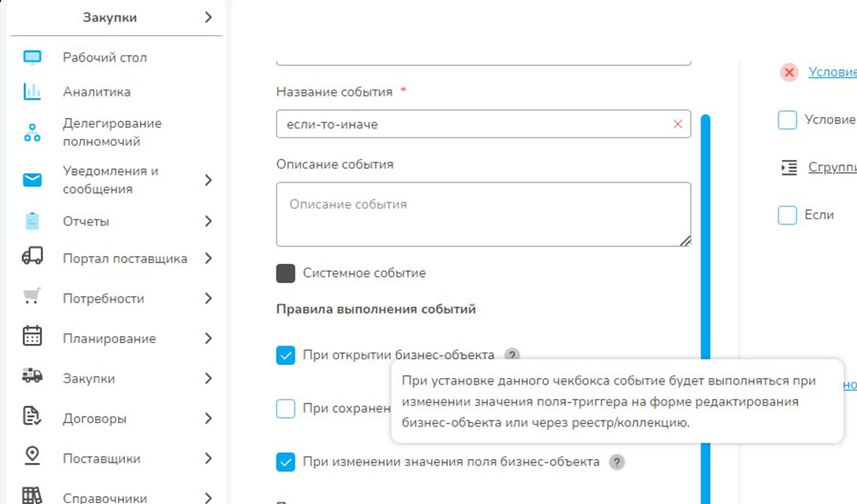Expand the Уведомления и сообщения submenu arrow
Screen dimensions: 857x504
click(x=208, y=180)
